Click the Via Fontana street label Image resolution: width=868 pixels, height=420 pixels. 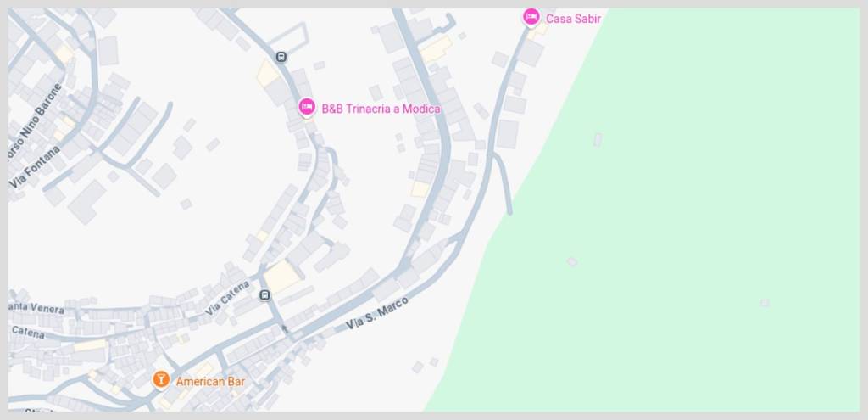point(36,166)
